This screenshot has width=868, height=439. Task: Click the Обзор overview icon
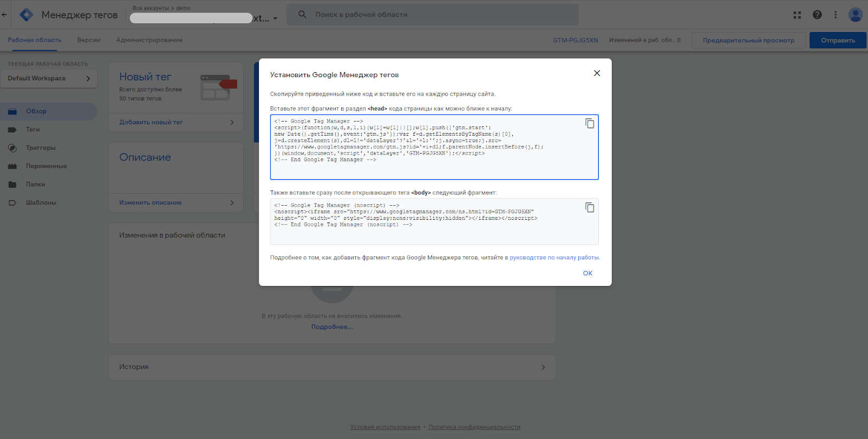pos(12,111)
